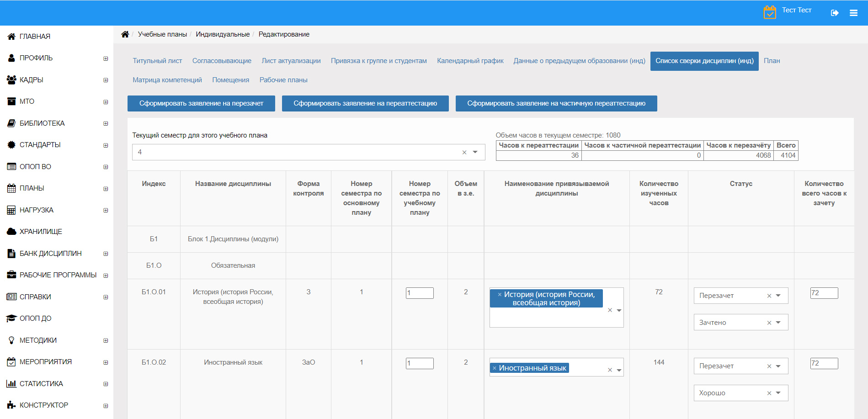Click Сформировать заявление на перезачет button

(201, 103)
